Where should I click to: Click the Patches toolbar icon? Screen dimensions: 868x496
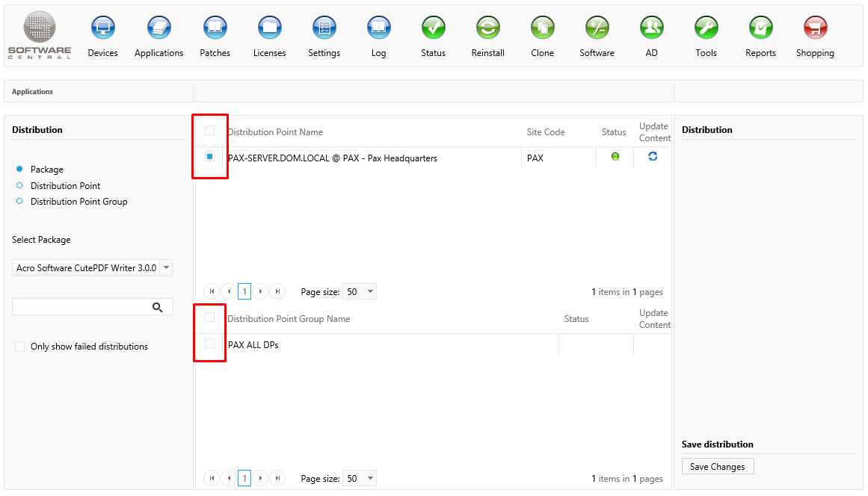click(x=215, y=29)
